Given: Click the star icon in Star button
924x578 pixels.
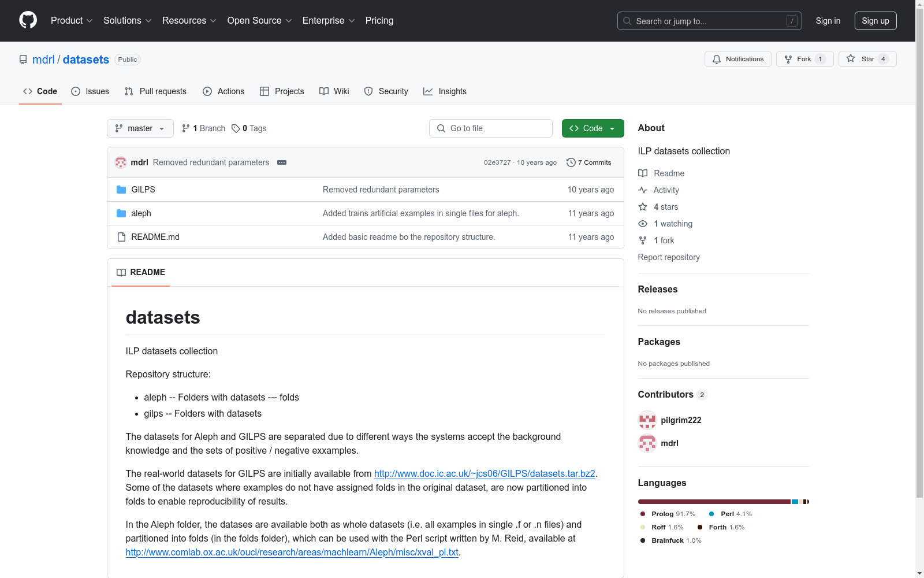Looking at the screenshot, I should 851,58.
